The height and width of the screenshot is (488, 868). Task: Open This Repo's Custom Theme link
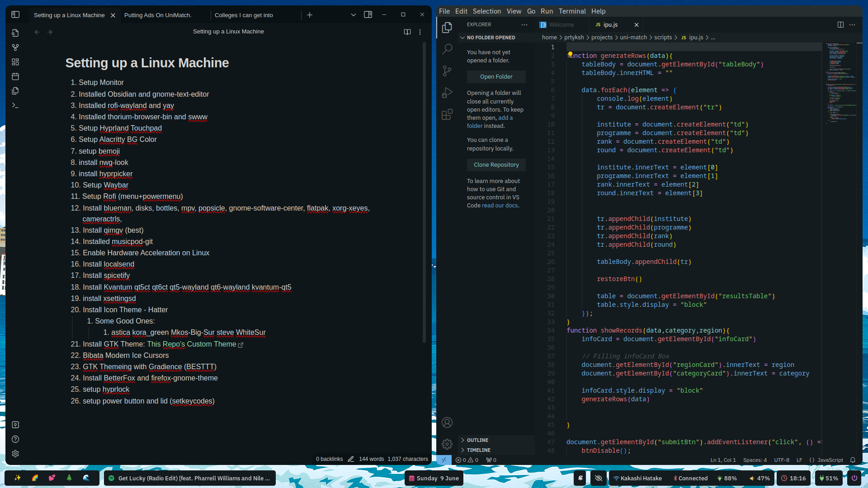click(191, 344)
